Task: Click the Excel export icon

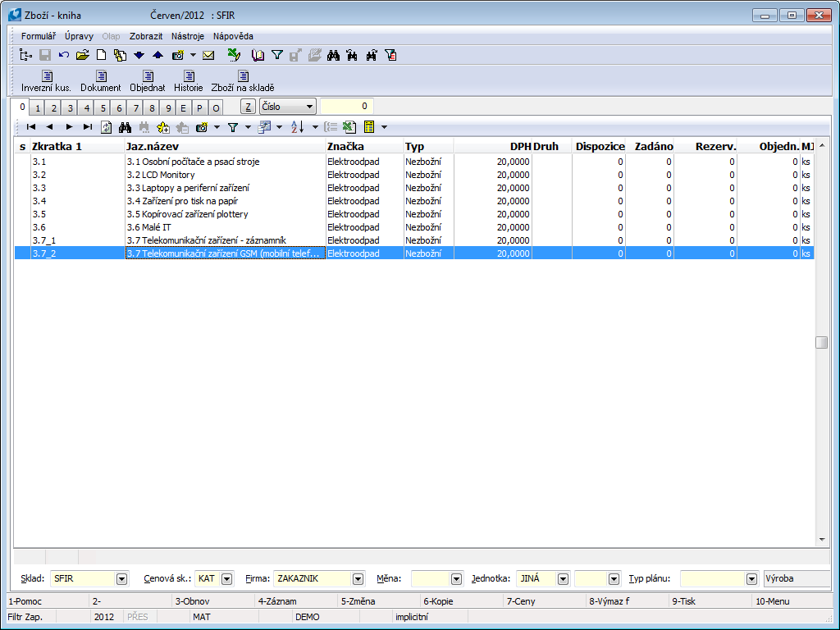Action: click(x=349, y=127)
